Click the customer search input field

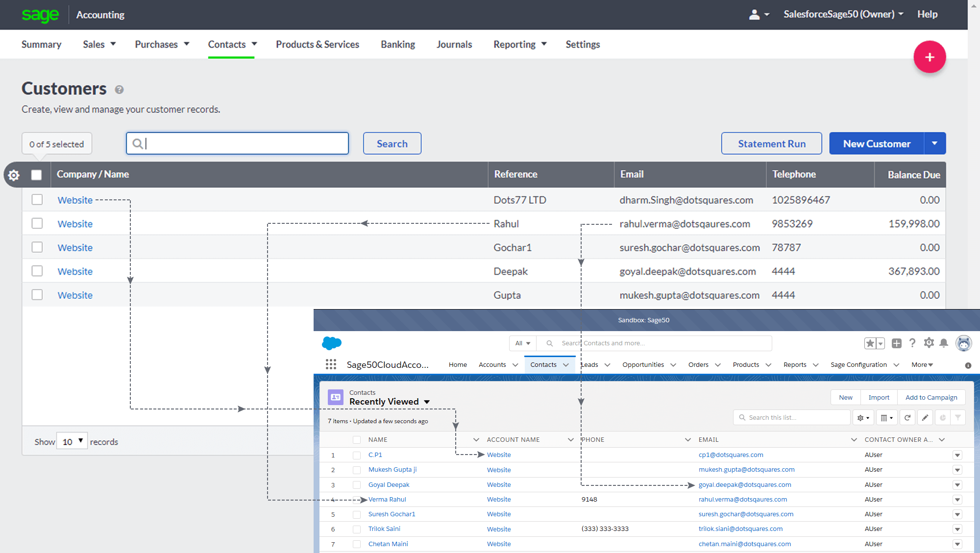point(238,144)
